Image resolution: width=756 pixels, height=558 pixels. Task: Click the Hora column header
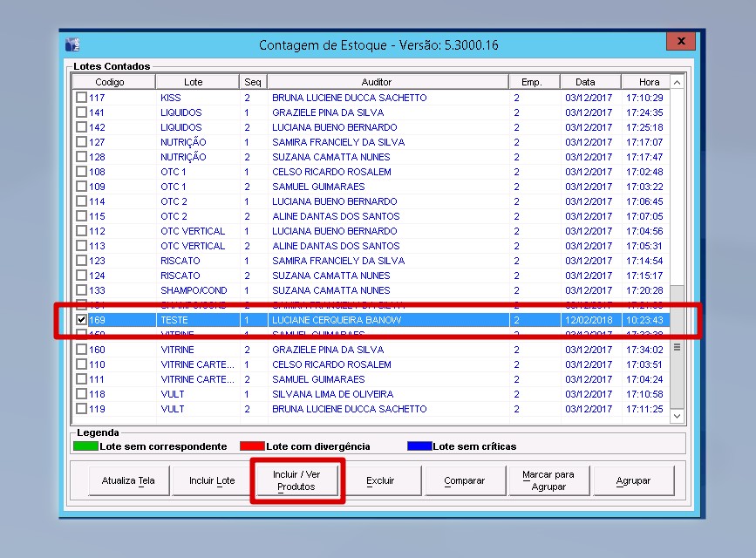point(649,82)
